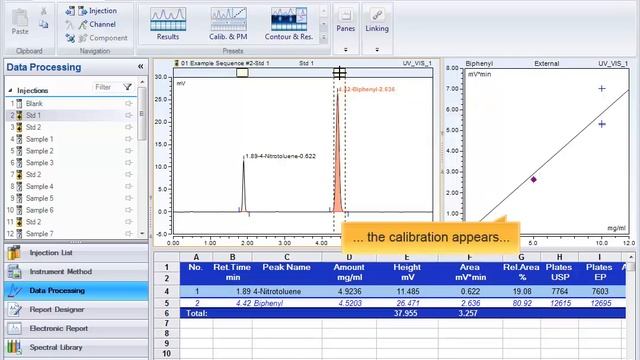
Task: Click the Total row label
Action: coord(197,313)
